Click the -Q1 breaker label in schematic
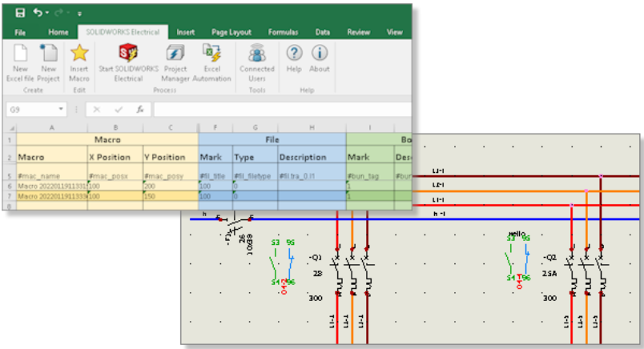This screenshot has height=349, width=644. click(315, 258)
